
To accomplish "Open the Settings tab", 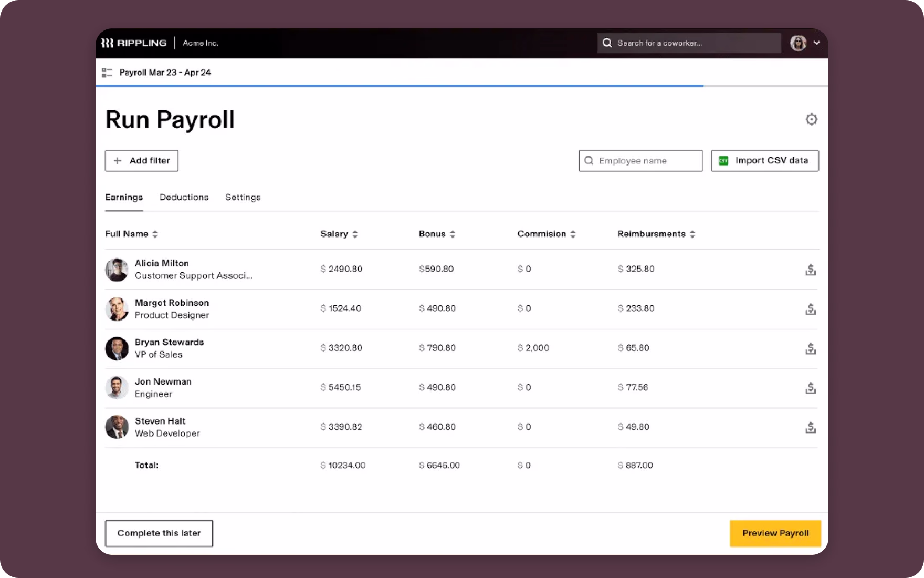I will coord(243,197).
